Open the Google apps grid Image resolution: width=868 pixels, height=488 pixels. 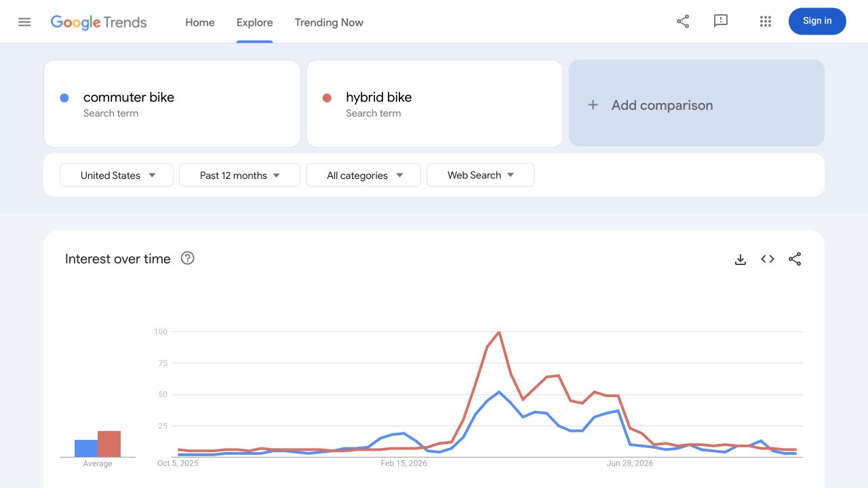[x=766, y=22]
